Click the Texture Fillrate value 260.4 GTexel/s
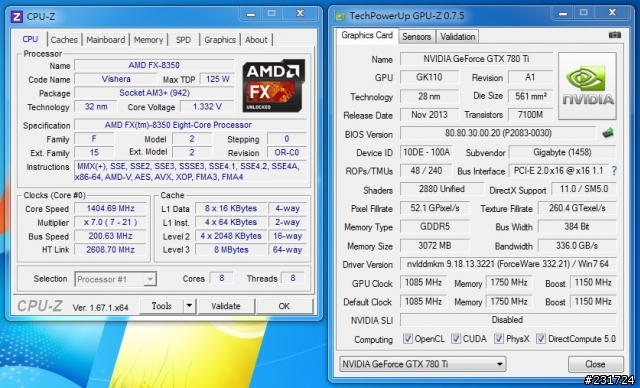Screen dimensions: 640x388 click(577, 208)
